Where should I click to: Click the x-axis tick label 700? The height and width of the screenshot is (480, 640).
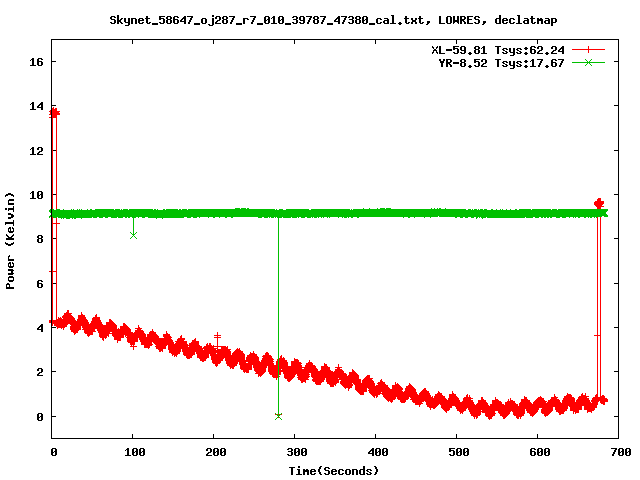tap(620, 452)
